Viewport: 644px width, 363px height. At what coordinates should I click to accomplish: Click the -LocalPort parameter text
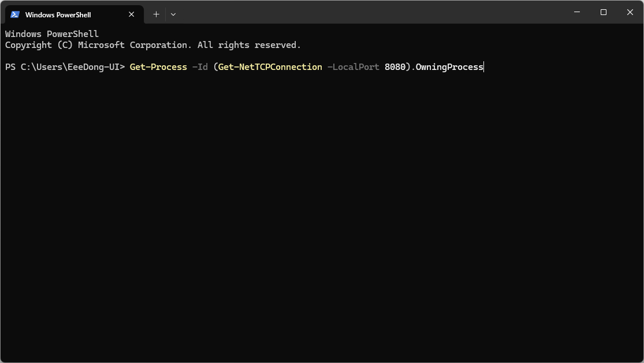point(353,67)
